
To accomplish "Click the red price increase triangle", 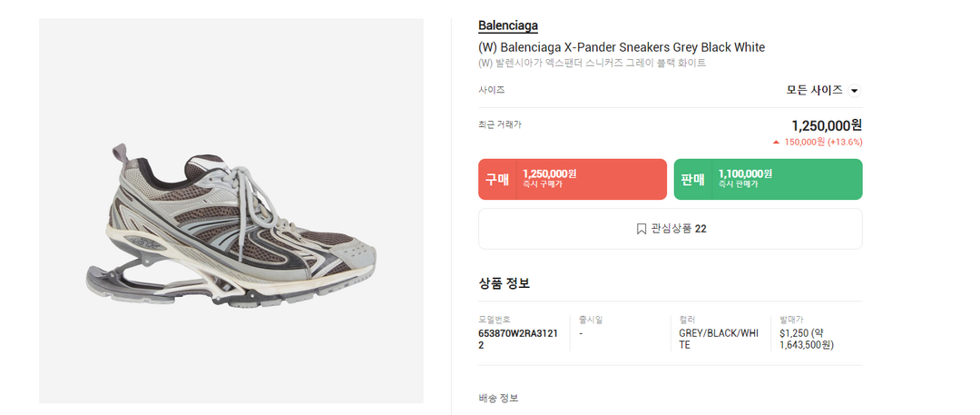I will [776, 142].
